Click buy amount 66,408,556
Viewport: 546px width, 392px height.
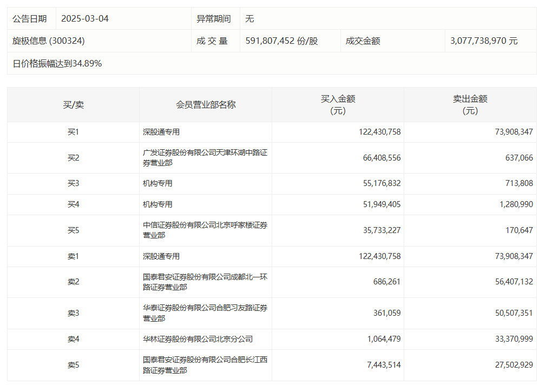(382, 158)
